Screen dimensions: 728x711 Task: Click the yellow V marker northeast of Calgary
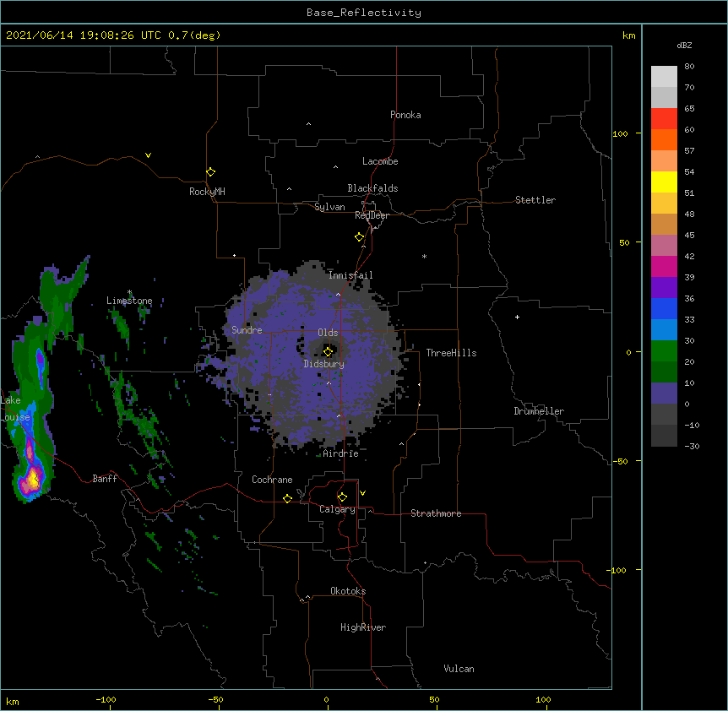[x=362, y=493]
